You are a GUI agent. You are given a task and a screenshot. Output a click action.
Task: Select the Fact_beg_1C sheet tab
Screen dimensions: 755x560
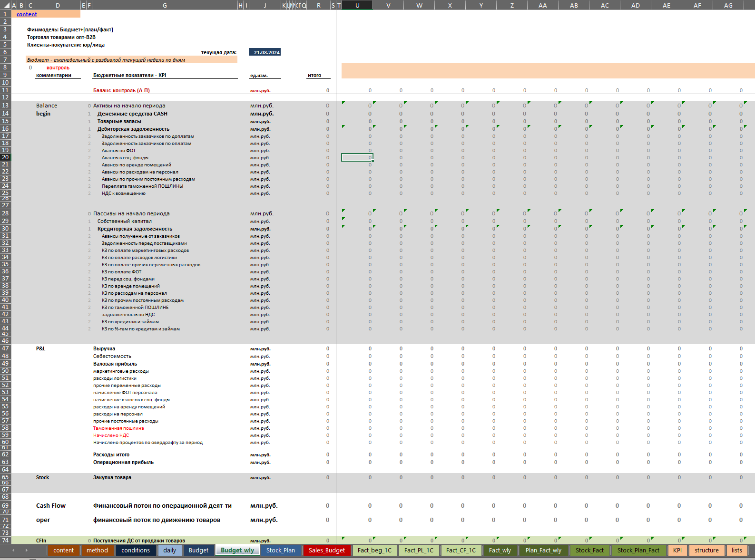(374, 550)
